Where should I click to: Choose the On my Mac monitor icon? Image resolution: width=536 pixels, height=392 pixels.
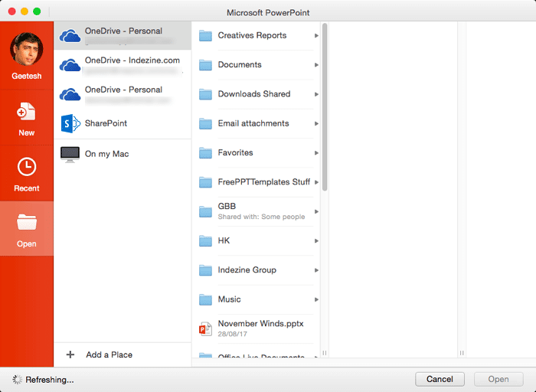tap(70, 154)
